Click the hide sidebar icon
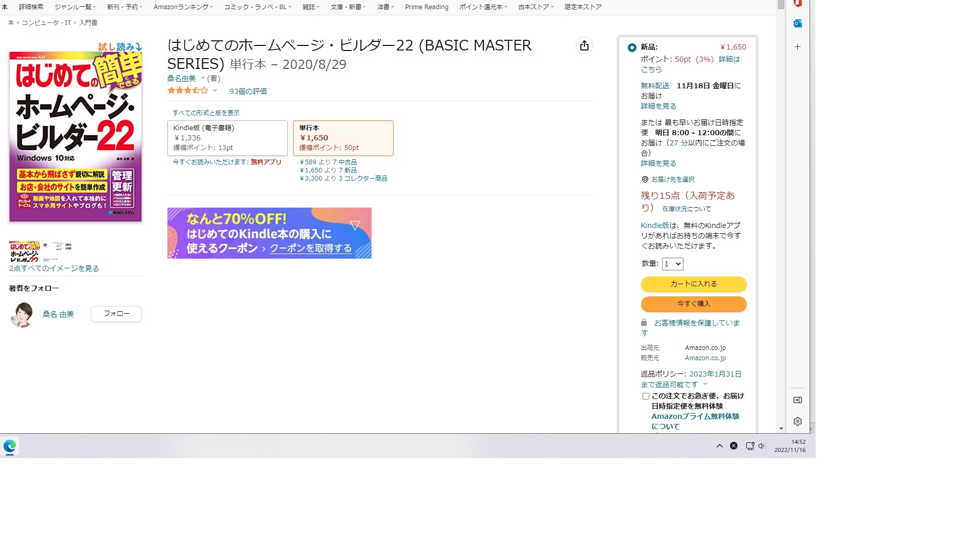This screenshot has height=551, width=980. click(x=798, y=400)
